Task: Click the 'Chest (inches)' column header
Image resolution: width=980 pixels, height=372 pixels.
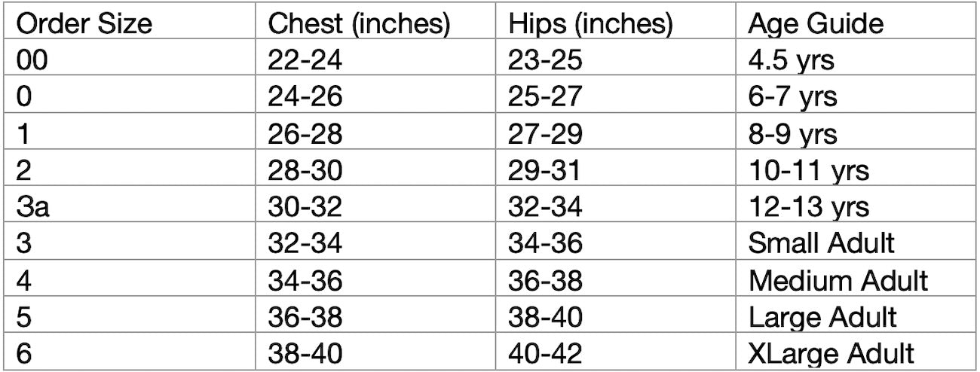Action: [359, 24]
